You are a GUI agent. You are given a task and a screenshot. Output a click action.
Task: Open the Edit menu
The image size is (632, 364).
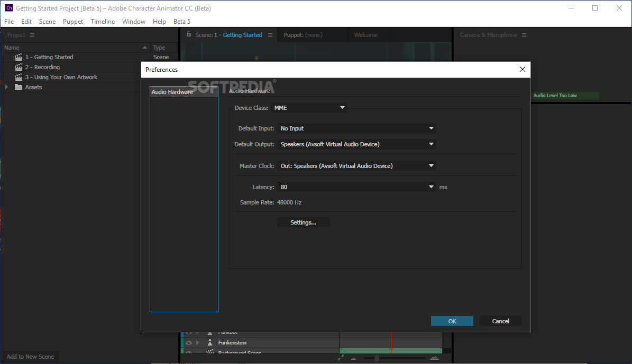click(26, 21)
